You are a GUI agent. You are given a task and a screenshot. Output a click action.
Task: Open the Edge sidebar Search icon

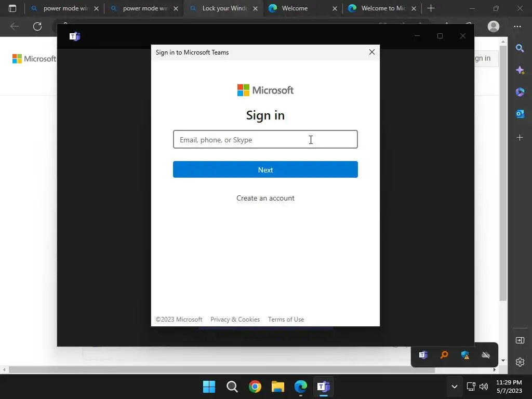(520, 48)
